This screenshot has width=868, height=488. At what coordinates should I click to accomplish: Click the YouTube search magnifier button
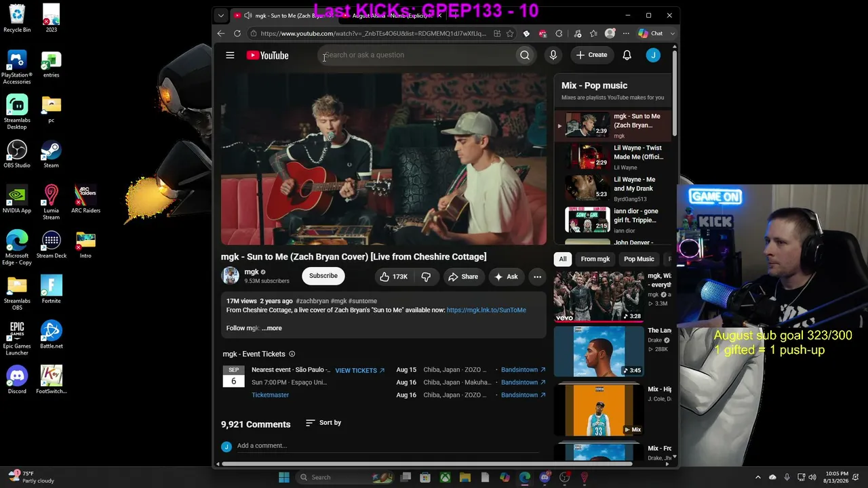(525, 55)
